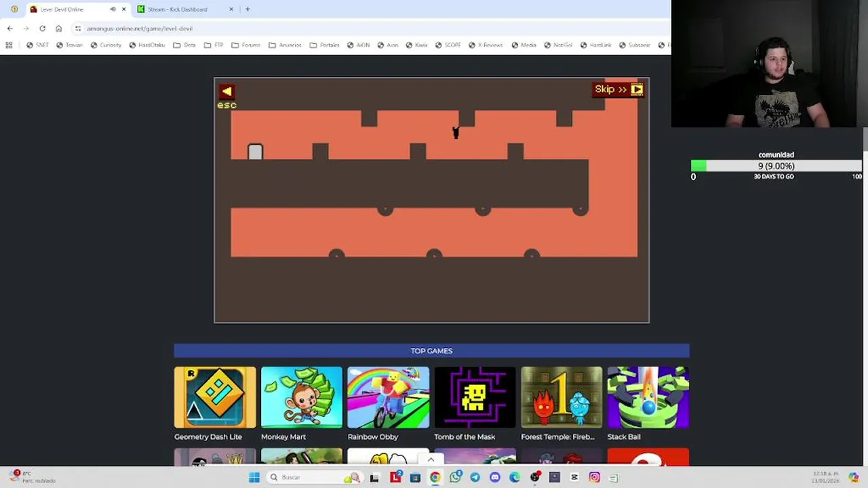This screenshot has width=868, height=488.
Task: Click the exit door in the game
Action: coord(255,152)
